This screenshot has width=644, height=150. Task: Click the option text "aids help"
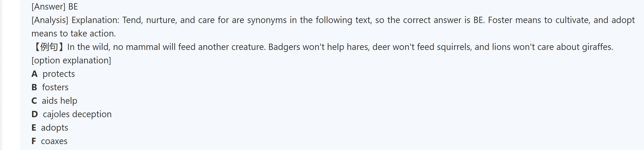point(60,101)
